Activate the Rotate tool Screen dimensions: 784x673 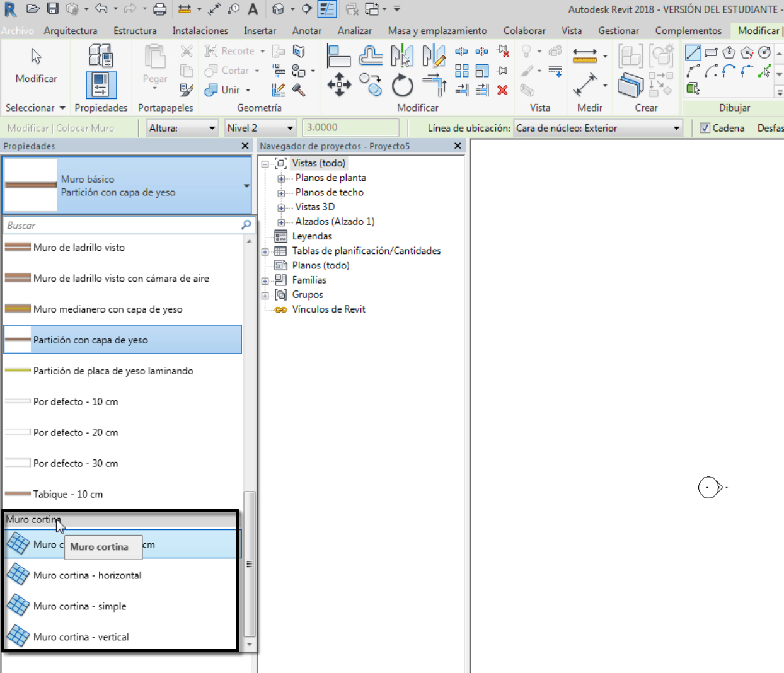coord(402,84)
